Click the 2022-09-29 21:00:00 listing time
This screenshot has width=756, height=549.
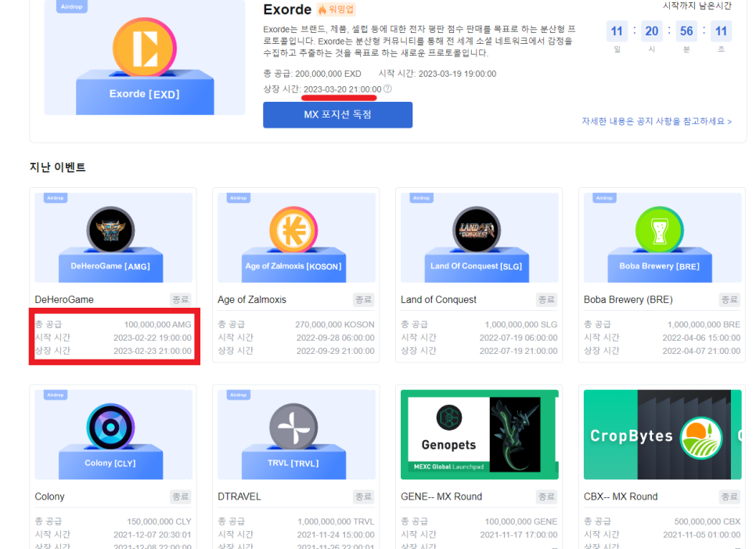coord(336,351)
